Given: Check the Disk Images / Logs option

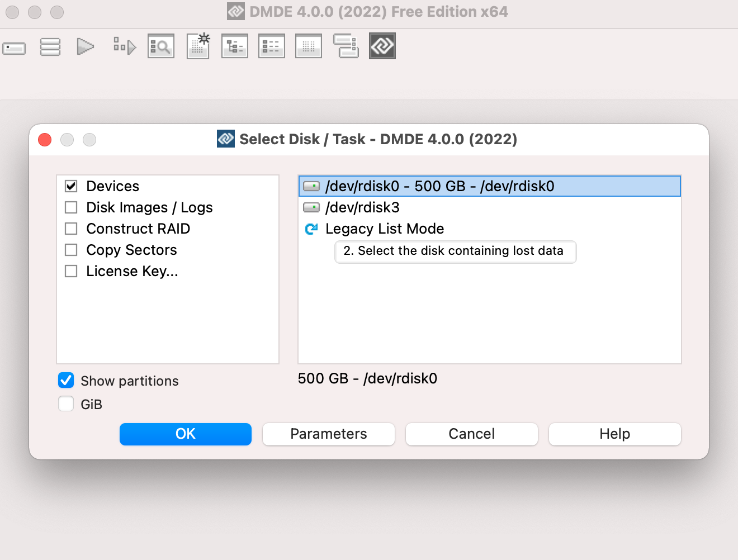Looking at the screenshot, I should [x=71, y=207].
